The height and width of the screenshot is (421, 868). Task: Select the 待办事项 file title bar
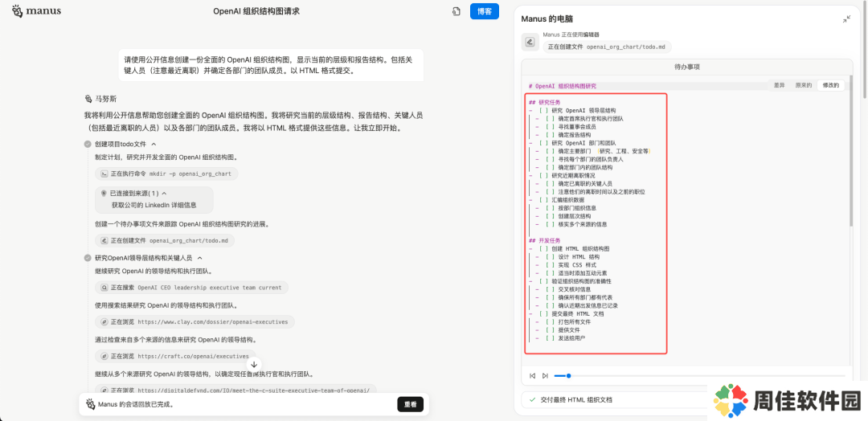[x=687, y=67]
